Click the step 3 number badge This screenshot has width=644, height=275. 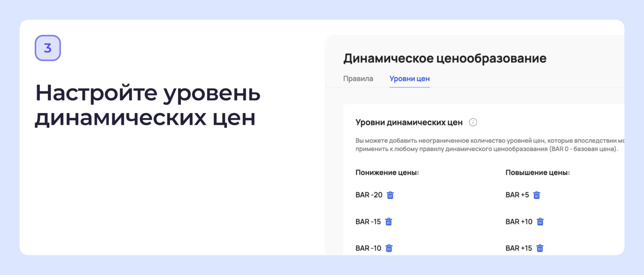[48, 48]
